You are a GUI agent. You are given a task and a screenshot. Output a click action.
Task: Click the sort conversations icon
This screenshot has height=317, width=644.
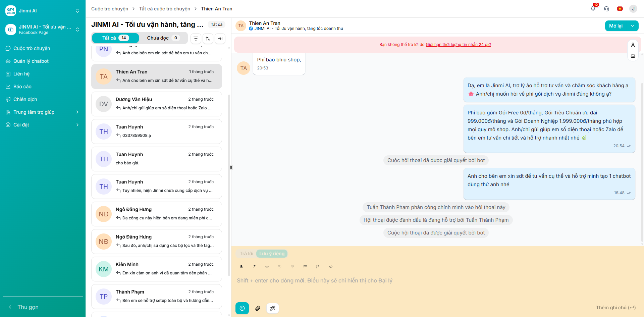pos(208,39)
